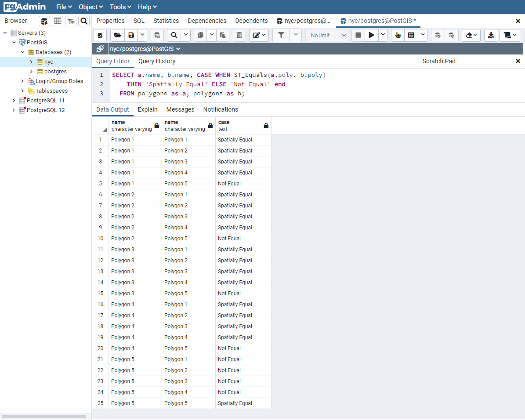525x420 pixels.
Task: Open Search Objects in the Browser panel
Action: click(x=84, y=21)
